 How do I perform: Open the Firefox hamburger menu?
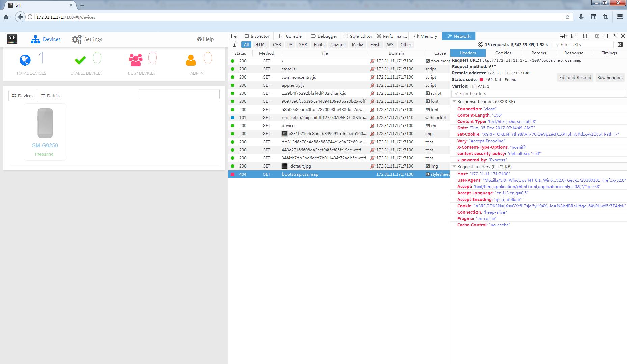(x=620, y=17)
